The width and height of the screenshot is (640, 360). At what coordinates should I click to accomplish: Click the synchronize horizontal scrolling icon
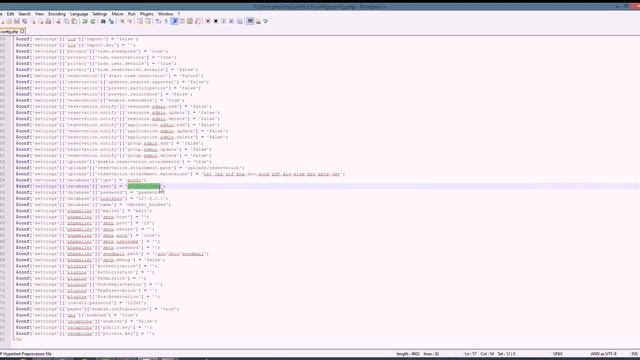[148, 21]
